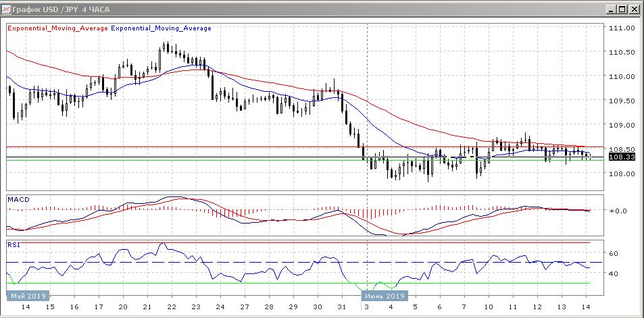Click the 111.00 price axis label

pos(620,28)
